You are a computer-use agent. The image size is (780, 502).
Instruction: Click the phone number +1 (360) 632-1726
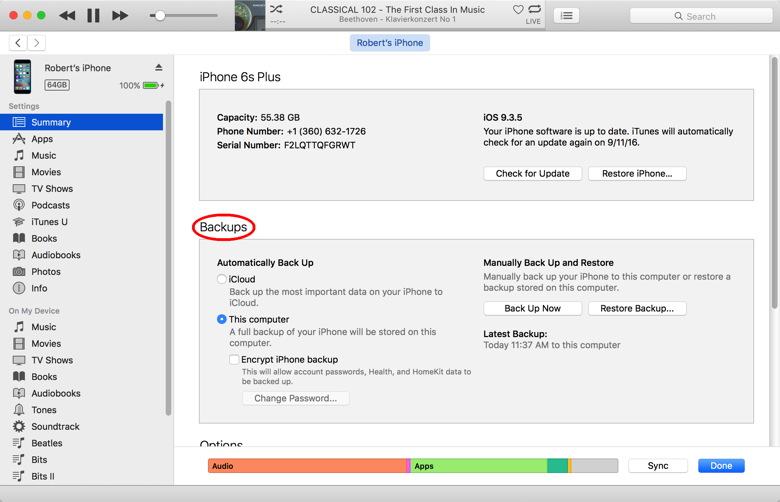(326, 131)
